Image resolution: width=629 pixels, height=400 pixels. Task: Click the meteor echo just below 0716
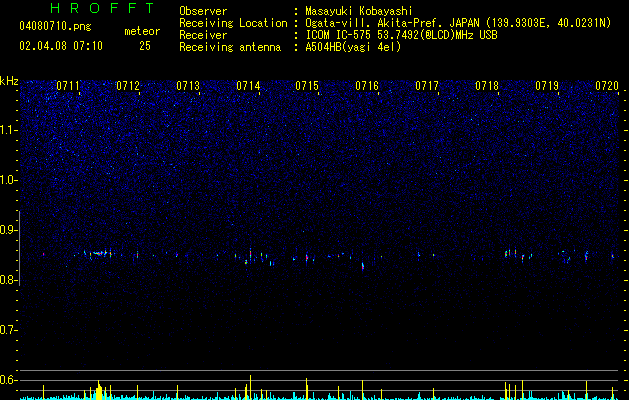point(363,266)
